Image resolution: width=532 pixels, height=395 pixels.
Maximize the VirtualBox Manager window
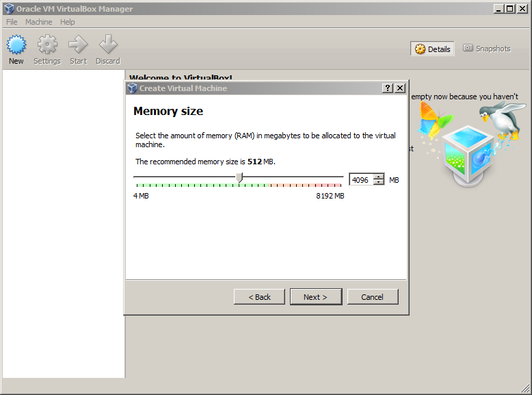tap(510, 9)
